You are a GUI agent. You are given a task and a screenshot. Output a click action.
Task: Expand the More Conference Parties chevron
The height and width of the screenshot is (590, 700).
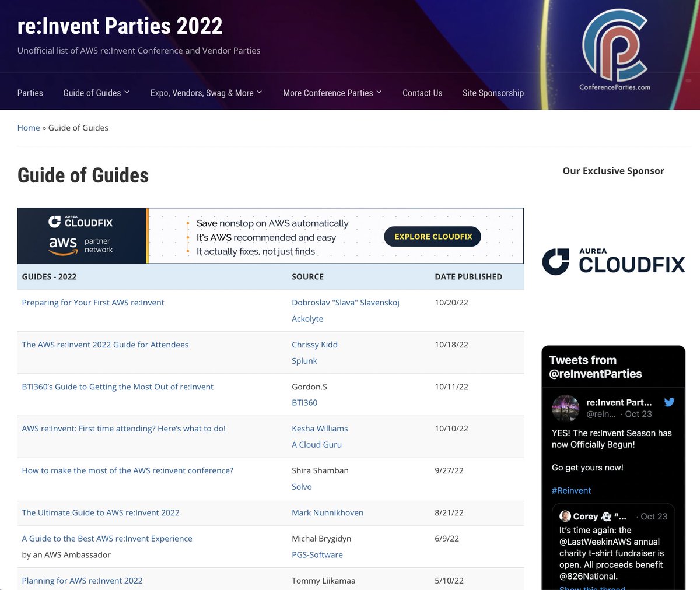[379, 92]
